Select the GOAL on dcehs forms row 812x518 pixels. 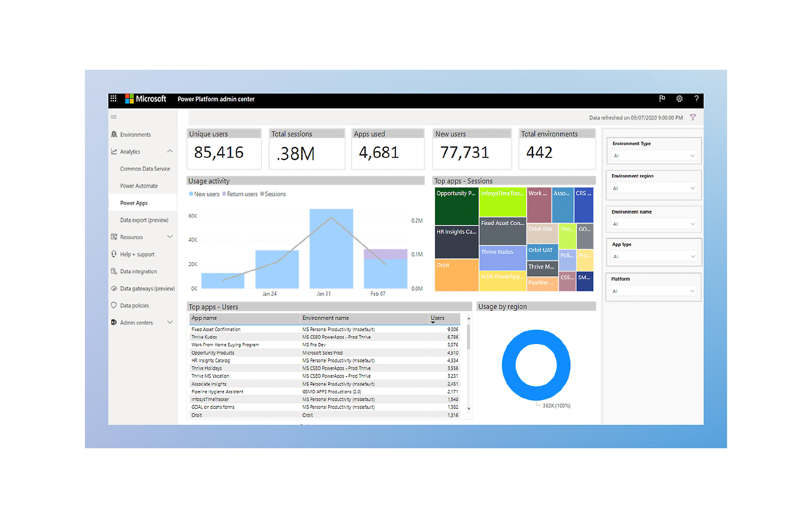tap(325, 407)
